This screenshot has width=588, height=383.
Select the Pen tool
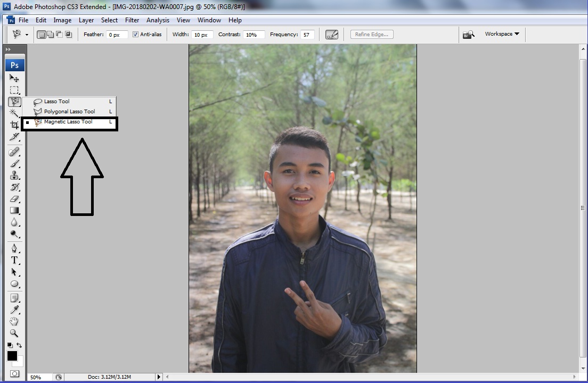point(14,248)
